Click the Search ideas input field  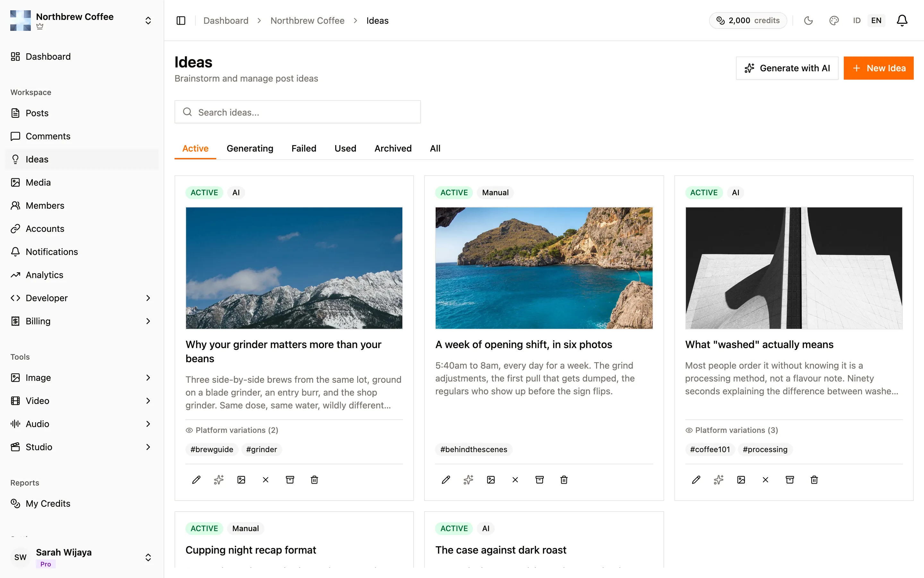tap(297, 112)
